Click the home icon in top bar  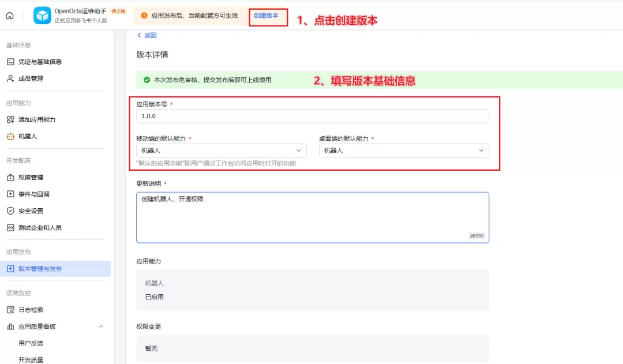click(10, 16)
